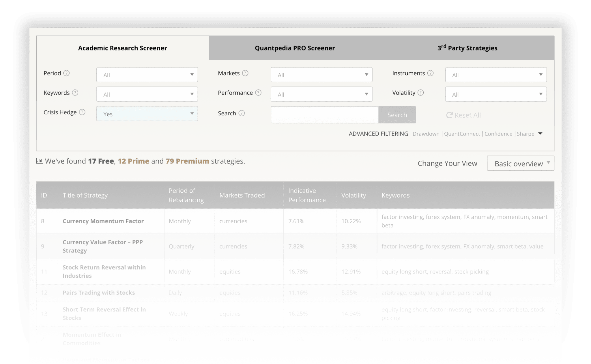Expand the Markets dropdown
This screenshot has height=364, width=591.
(x=321, y=75)
